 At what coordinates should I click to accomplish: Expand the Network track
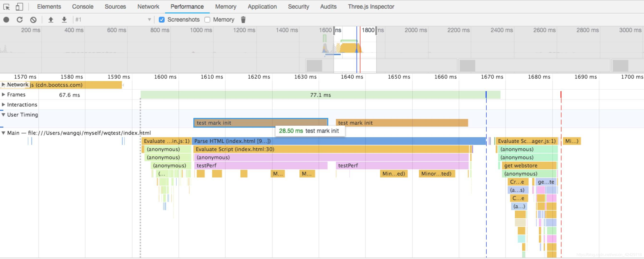(x=3, y=85)
